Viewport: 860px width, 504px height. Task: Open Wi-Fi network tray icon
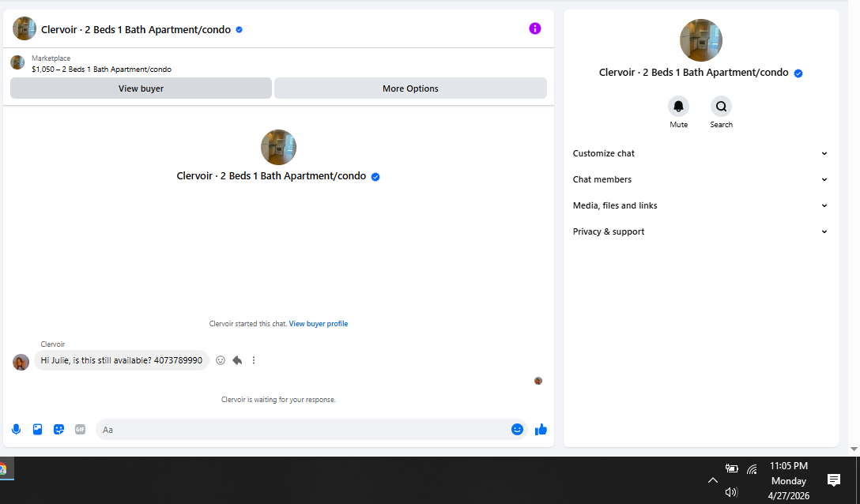752,469
